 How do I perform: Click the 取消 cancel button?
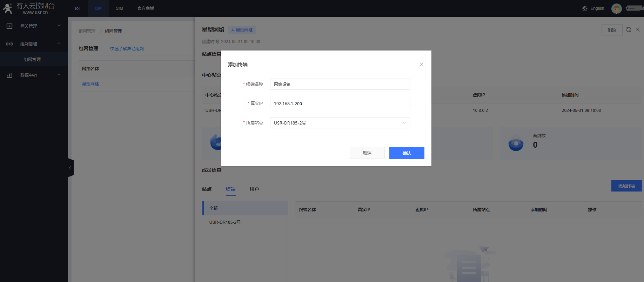click(367, 153)
